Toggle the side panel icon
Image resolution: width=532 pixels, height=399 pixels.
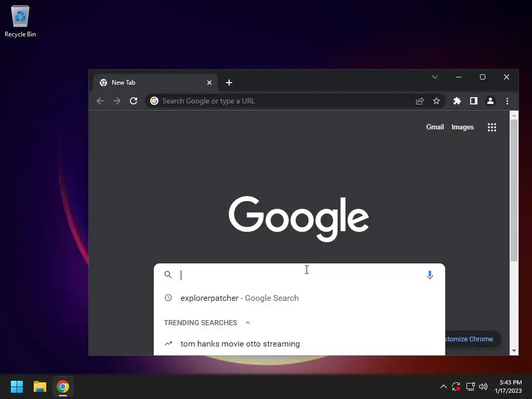474,101
